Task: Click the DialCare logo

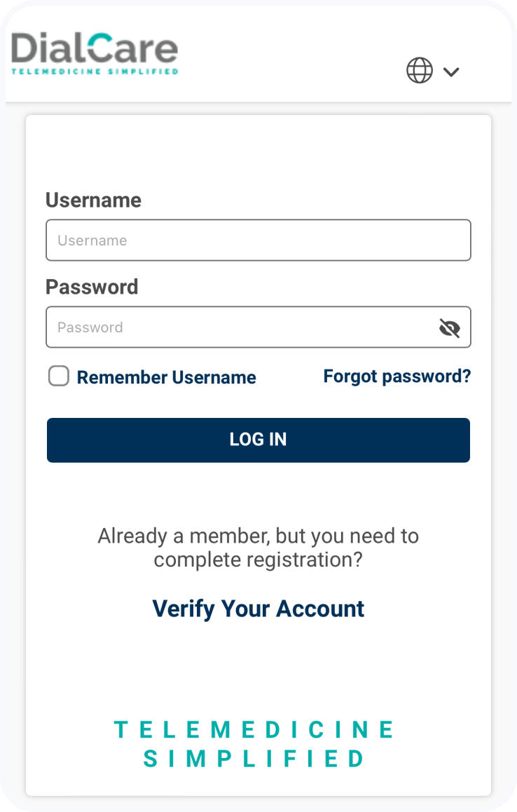Action: 95,48
